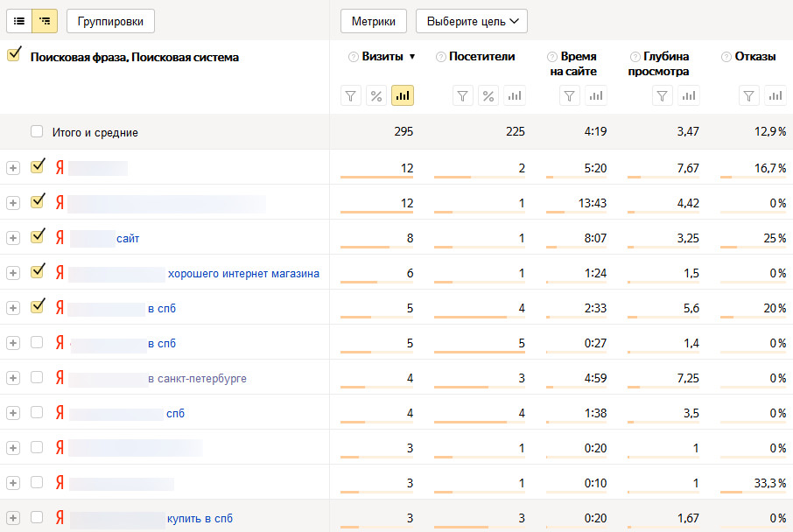Switch to flat list view icon

tap(19, 20)
